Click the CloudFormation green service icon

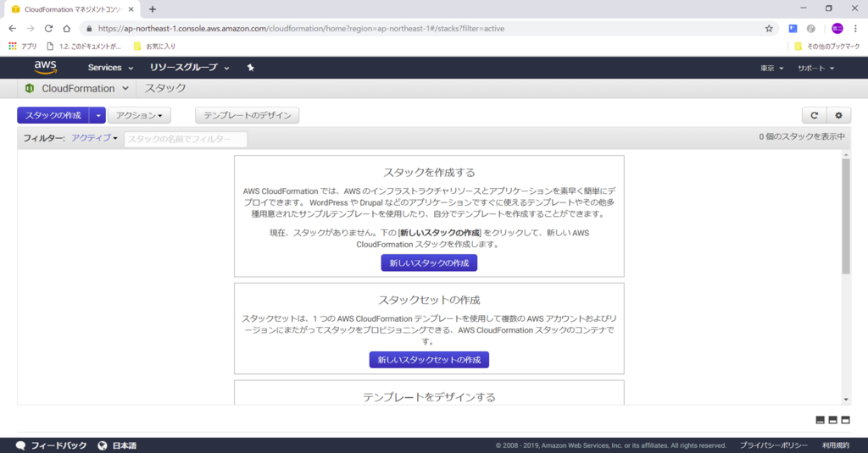[x=30, y=89]
